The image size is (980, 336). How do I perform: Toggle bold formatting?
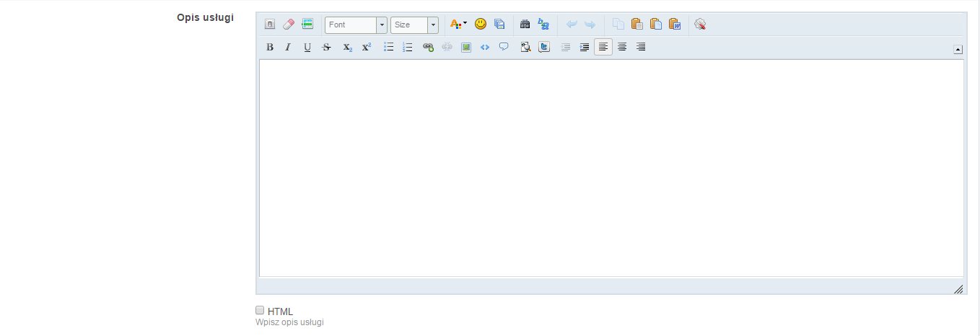click(270, 48)
